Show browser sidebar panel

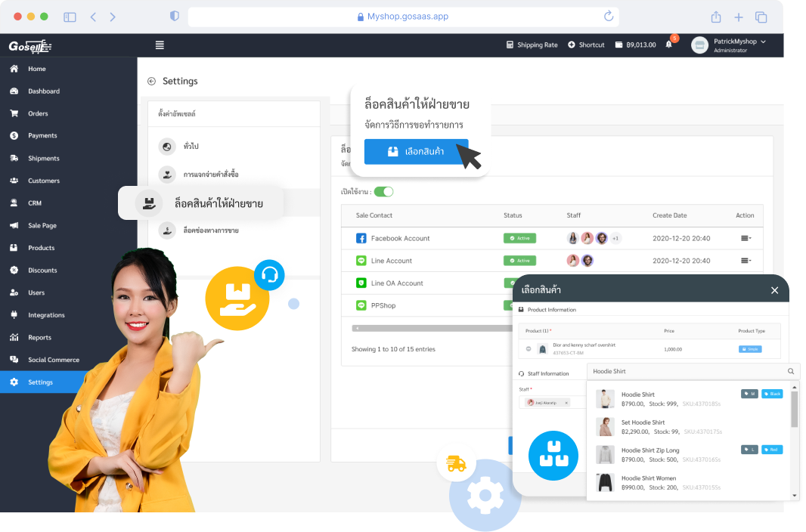pyautogui.click(x=70, y=17)
